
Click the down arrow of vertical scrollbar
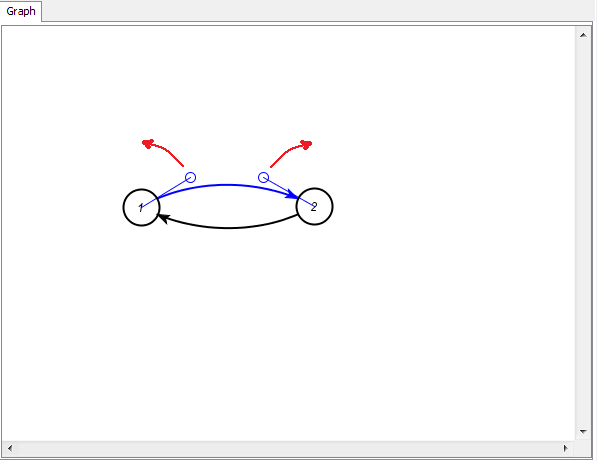pyautogui.click(x=583, y=431)
